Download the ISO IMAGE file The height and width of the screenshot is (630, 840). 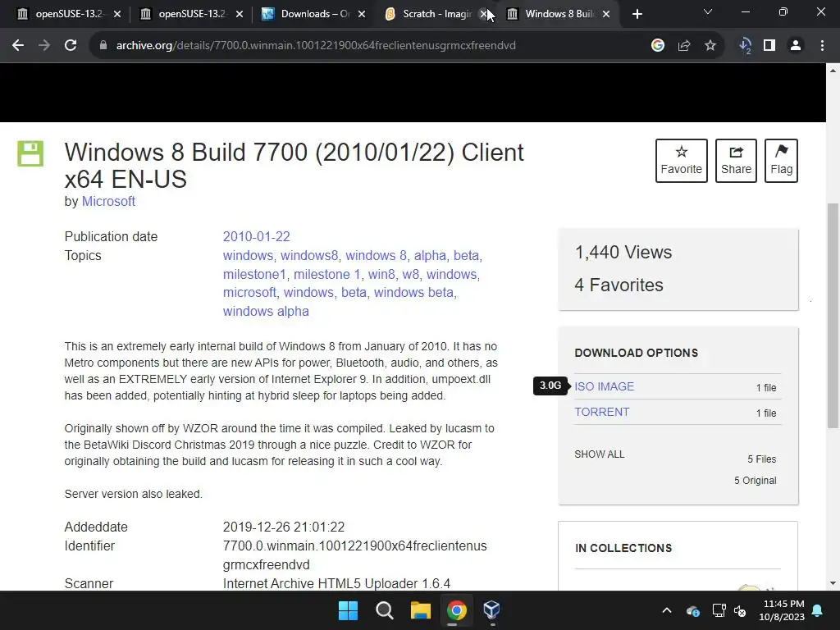coord(604,386)
